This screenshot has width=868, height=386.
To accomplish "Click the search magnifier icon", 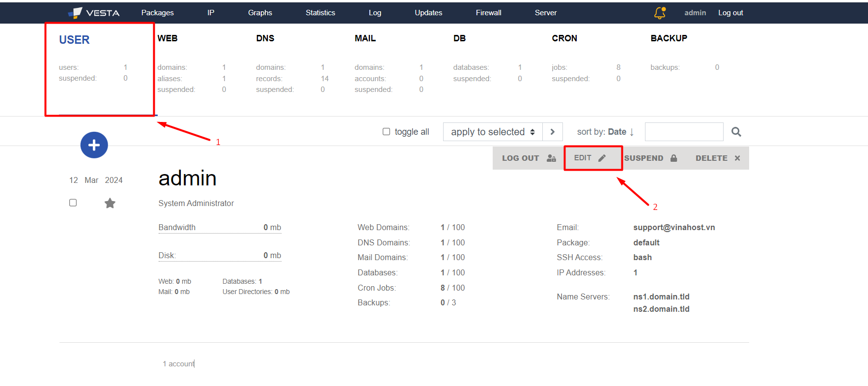I will point(736,132).
